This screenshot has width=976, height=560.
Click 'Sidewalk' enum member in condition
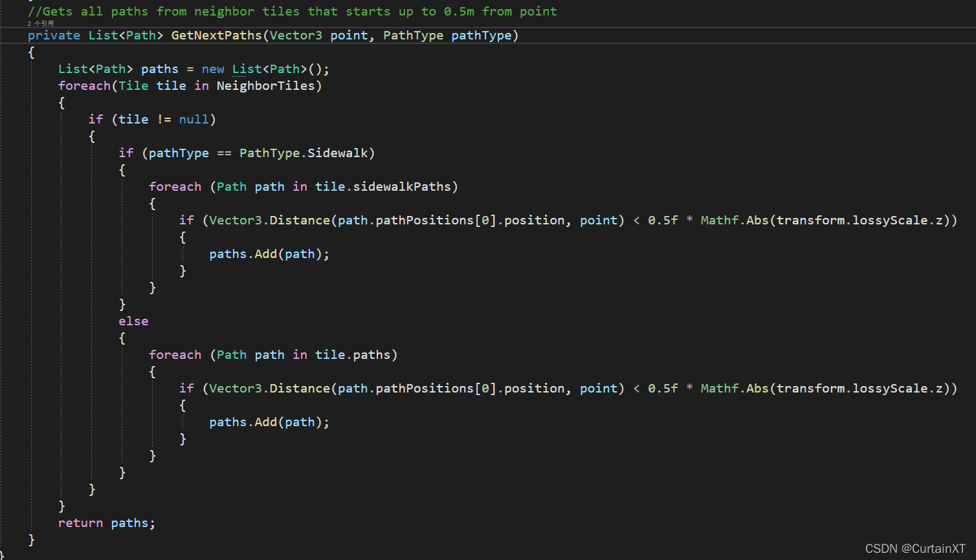coord(337,153)
